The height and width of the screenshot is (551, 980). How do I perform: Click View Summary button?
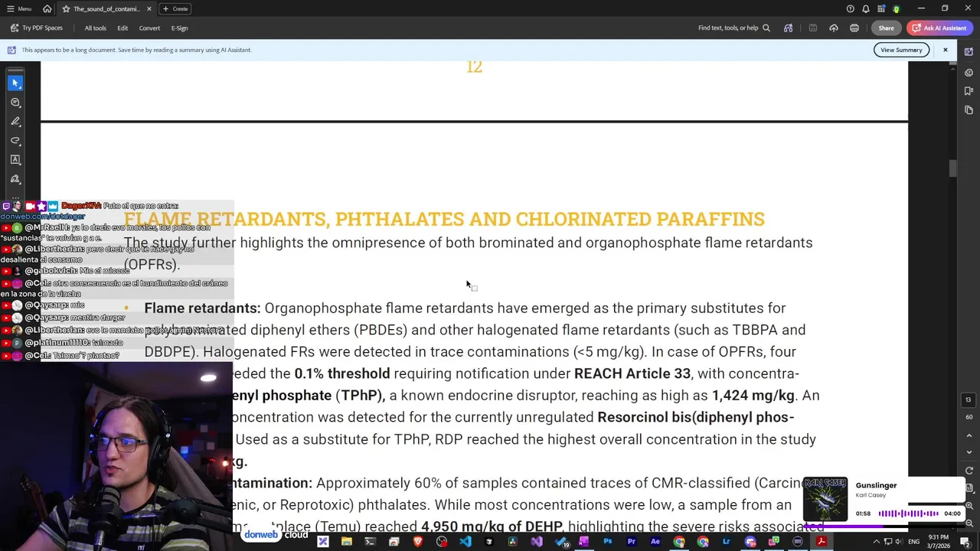(901, 50)
